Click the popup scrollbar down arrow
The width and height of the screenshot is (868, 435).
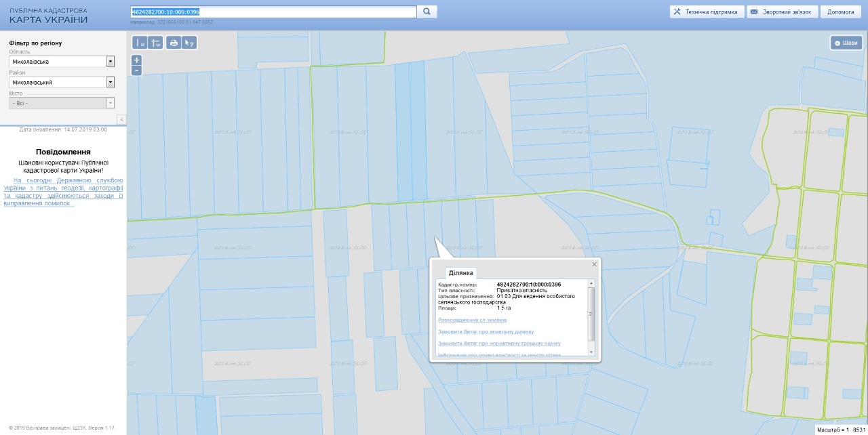(x=591, y=352)
